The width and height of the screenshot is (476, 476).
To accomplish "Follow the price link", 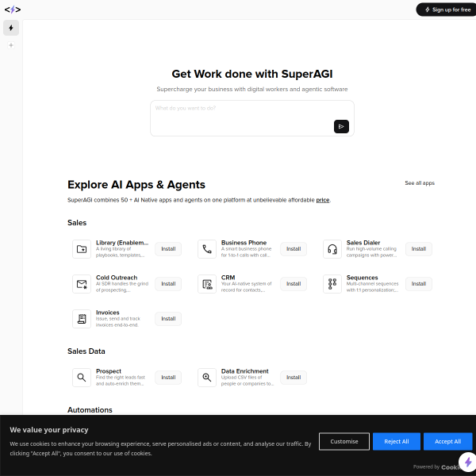I will (323, 200).
